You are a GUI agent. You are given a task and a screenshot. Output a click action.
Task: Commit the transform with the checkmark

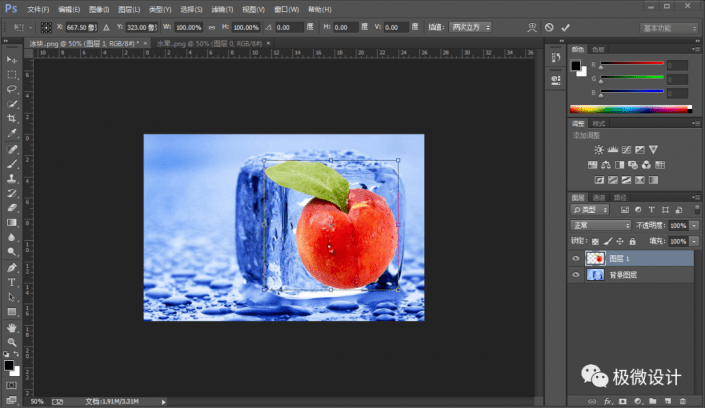click(566, 27)
